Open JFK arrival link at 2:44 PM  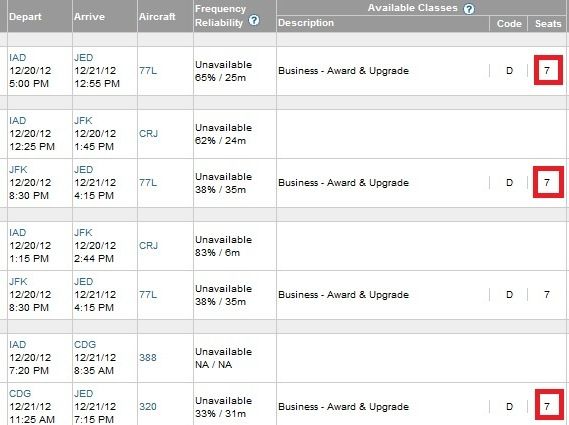point(83,233)
